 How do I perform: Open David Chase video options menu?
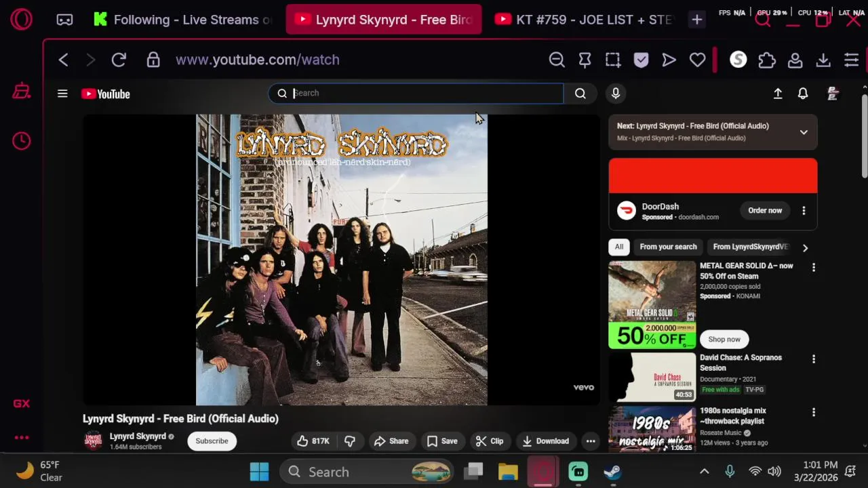click(x=814, y=359)
